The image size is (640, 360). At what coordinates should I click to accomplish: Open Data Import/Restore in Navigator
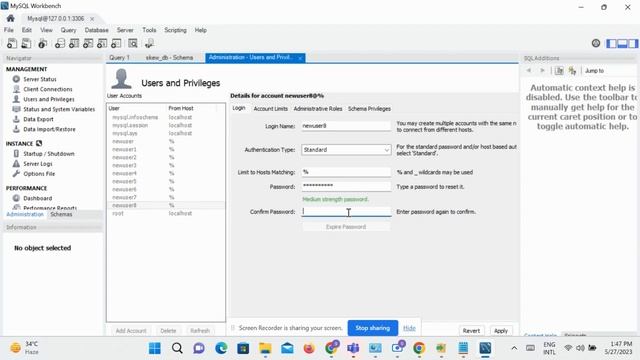coord(49,129)
